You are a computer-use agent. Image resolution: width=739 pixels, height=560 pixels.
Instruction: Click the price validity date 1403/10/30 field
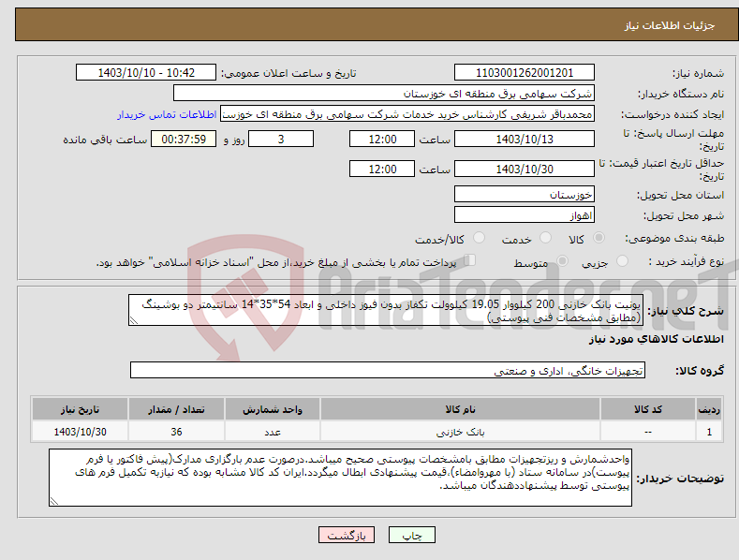[525, 169]
